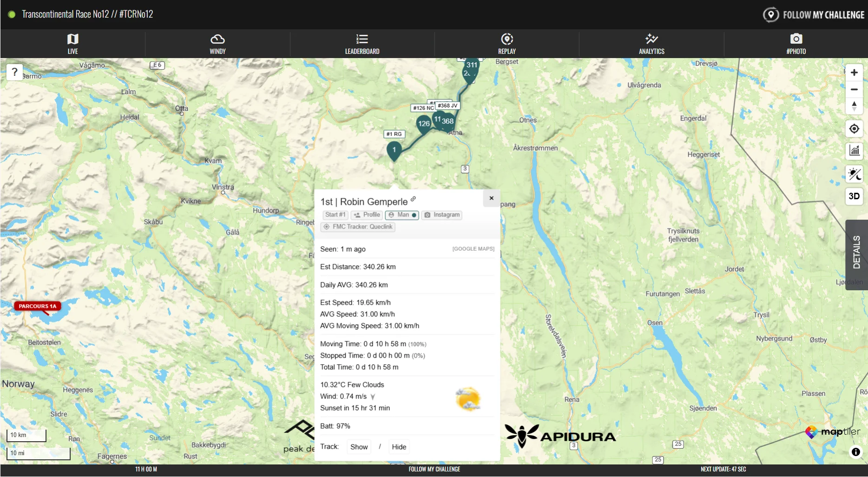This screenshot has width=868, height=477.
Task: Open the elevation chart icon
Action: [x=854, y=150]
